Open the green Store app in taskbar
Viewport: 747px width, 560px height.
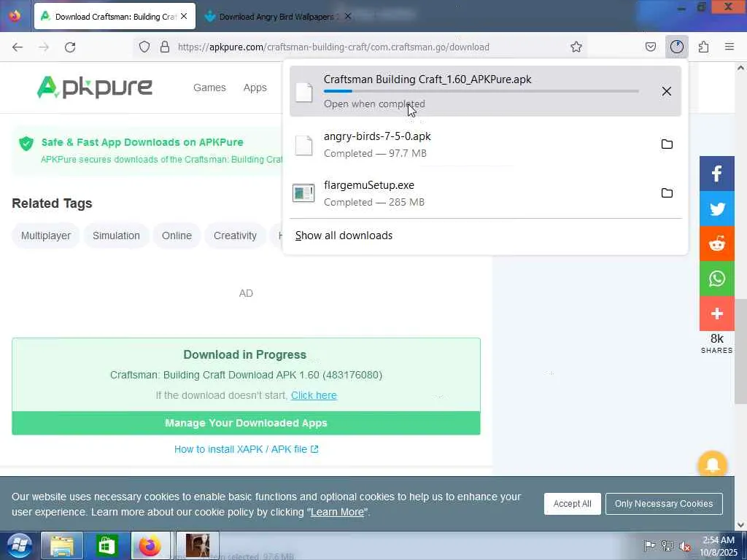coord(107,545)
